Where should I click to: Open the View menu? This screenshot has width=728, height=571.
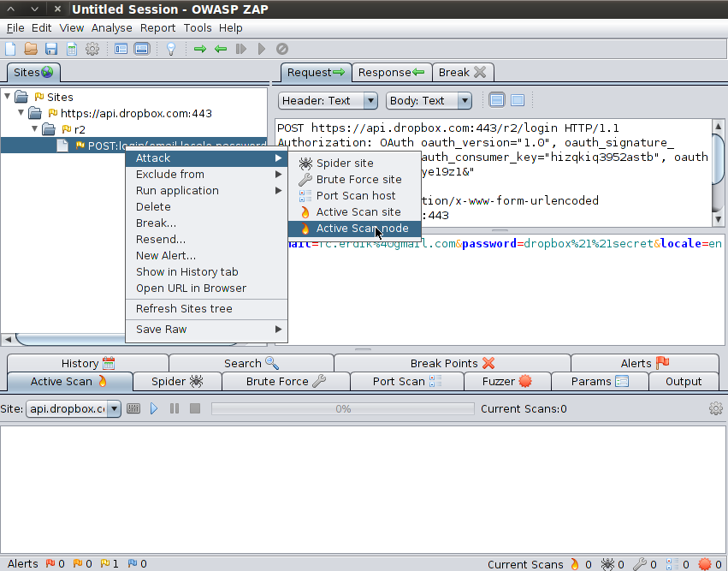(x=72, y=28)
